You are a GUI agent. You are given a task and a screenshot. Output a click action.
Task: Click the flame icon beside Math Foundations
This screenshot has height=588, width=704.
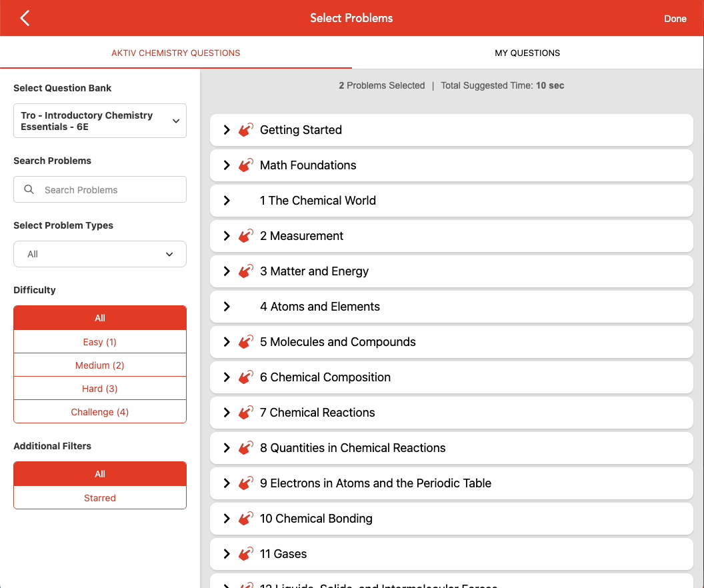(245, 165)
